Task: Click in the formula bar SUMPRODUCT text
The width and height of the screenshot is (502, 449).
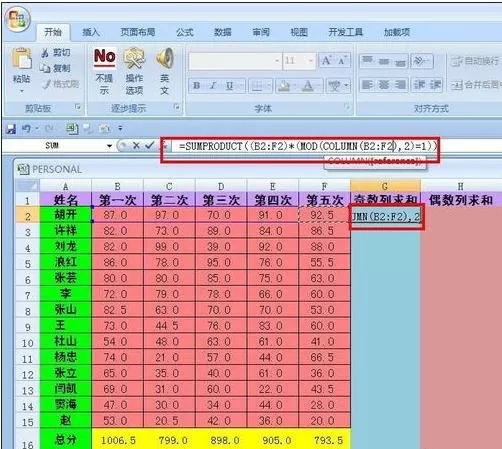Action: (x=308, y=146)
